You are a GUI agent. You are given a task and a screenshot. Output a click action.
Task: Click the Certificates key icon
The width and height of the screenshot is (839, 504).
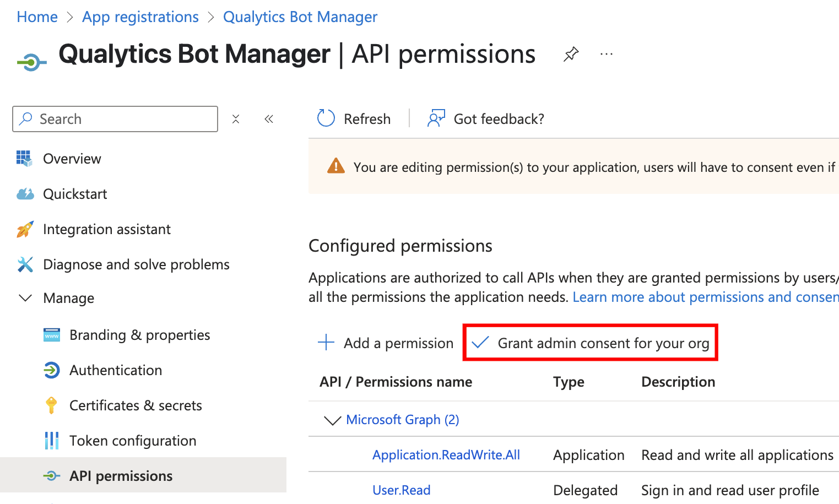51,405
